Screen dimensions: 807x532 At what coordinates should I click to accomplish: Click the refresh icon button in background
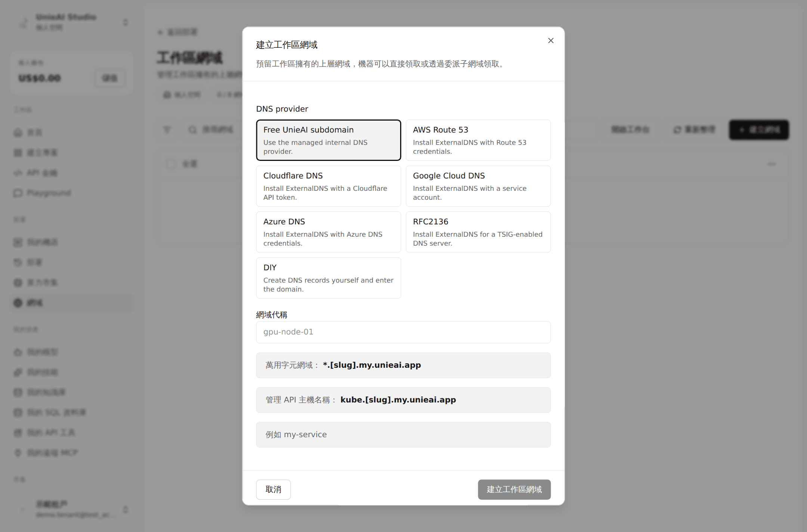tap(694, 130)
